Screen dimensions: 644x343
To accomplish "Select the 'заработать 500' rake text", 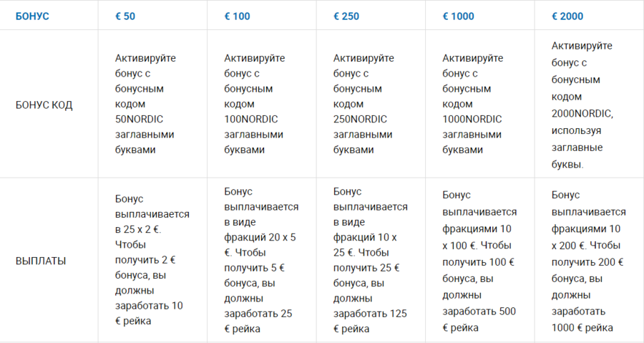I will pos(479,311).
